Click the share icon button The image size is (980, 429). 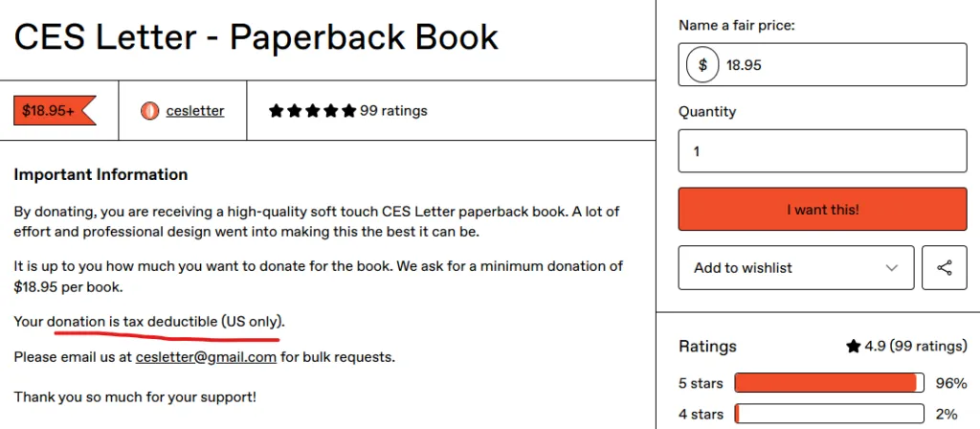point(945,268)
